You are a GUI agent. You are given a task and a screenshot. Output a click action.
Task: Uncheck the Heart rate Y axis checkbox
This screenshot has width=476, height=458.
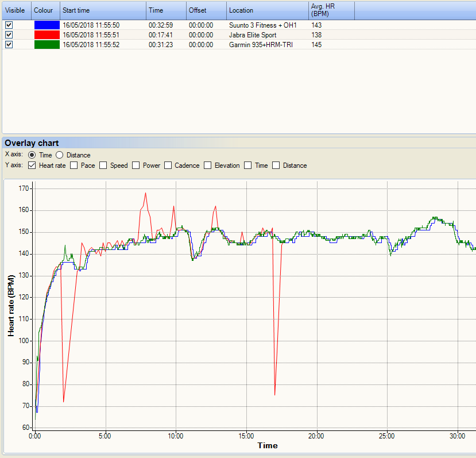32,166
